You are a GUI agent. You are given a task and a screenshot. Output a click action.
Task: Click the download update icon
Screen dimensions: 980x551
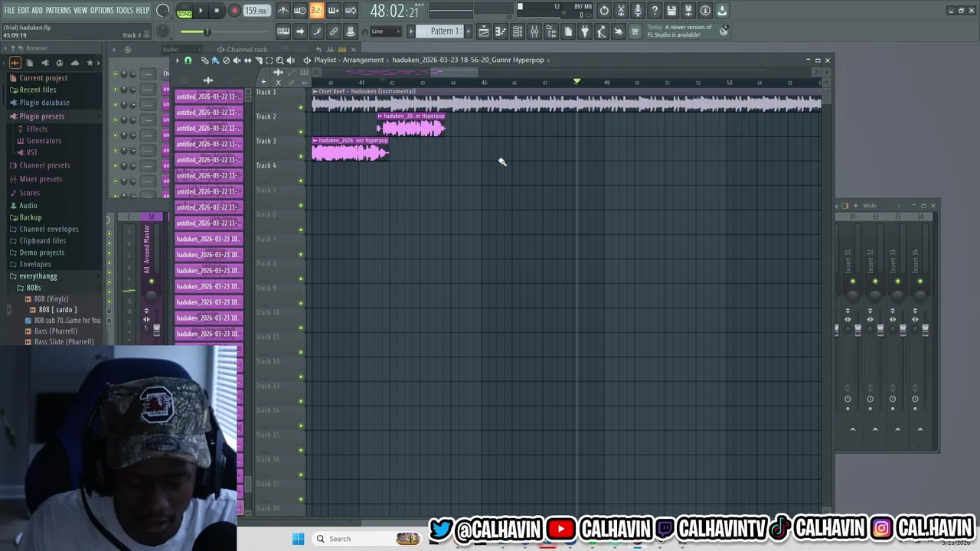[x=722, y=11]
